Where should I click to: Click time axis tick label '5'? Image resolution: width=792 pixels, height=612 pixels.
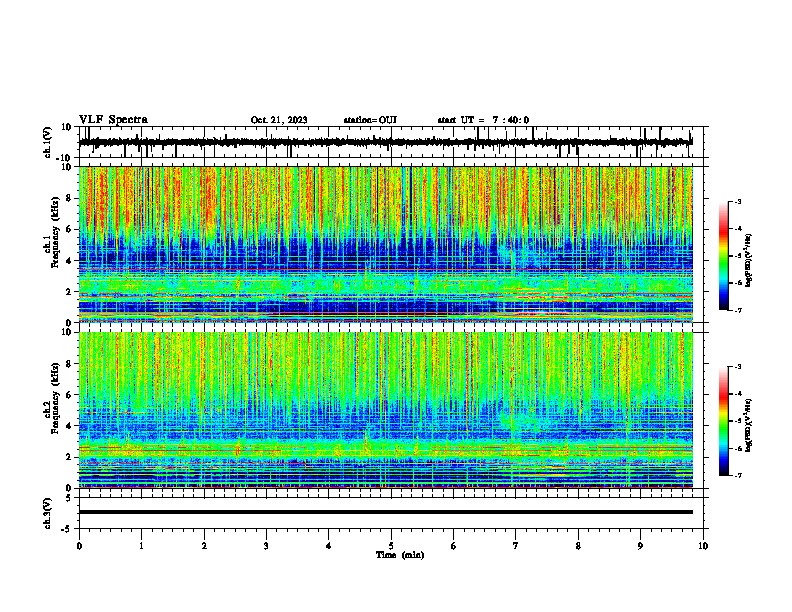pos(391,546)
